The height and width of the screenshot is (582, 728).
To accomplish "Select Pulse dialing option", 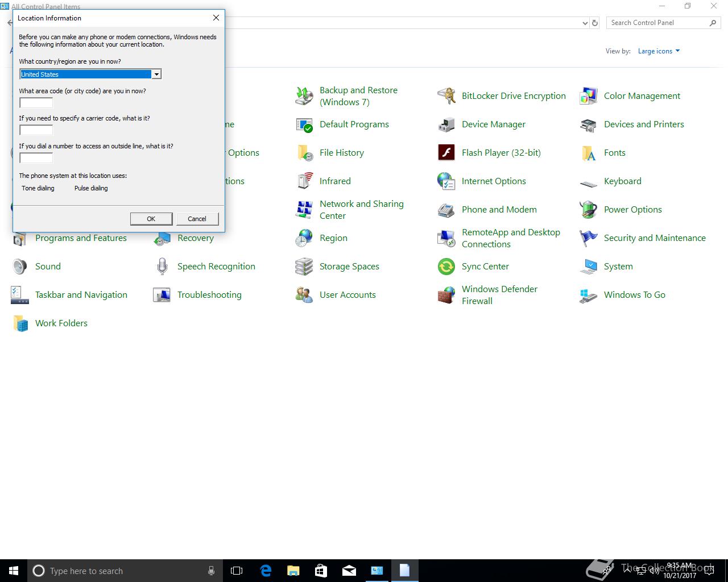I will 91,188.
